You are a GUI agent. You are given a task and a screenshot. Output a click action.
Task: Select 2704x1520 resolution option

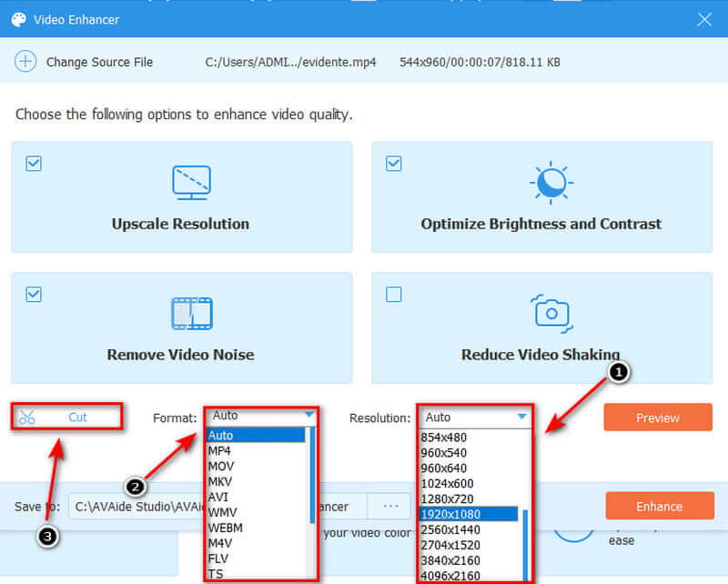(469, 545)
